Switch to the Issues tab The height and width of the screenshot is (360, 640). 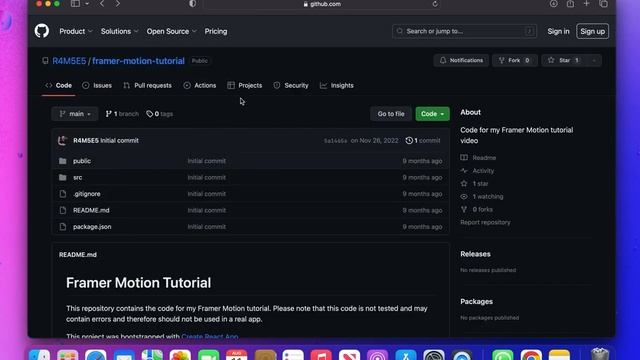click(x=97, y=85)
